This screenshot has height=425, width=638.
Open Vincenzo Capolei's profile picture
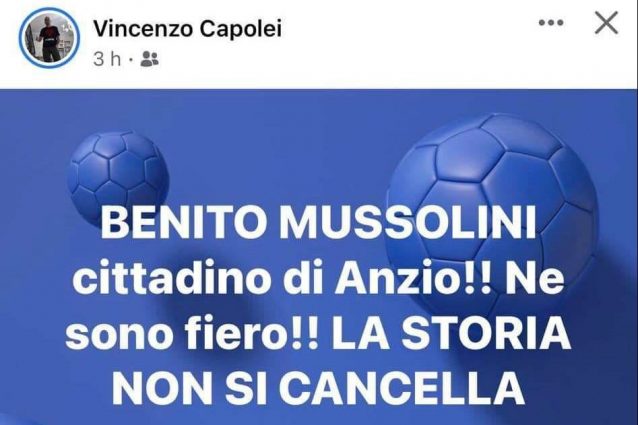(x=49, y=37)
